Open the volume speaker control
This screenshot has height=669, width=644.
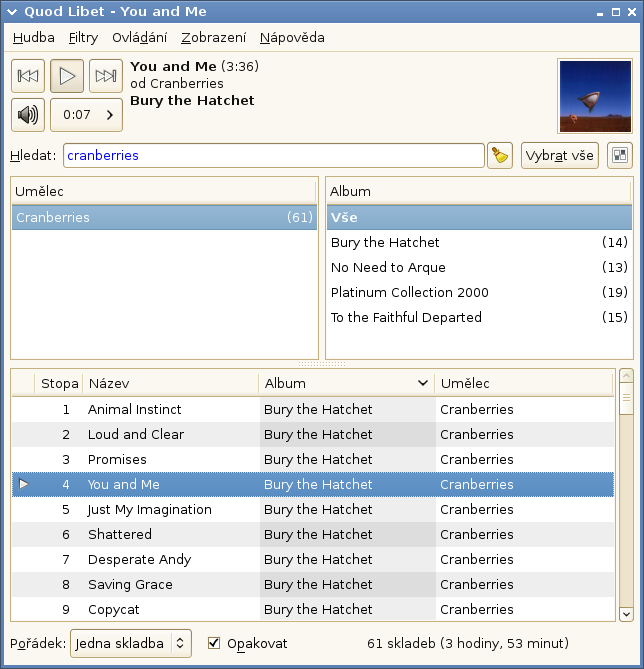tap(28, 115)
